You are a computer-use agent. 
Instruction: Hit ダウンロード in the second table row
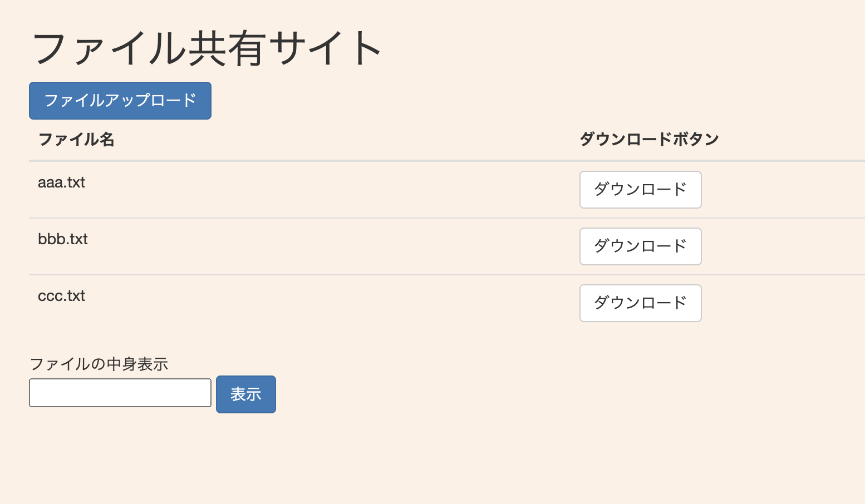coord(640,246)
